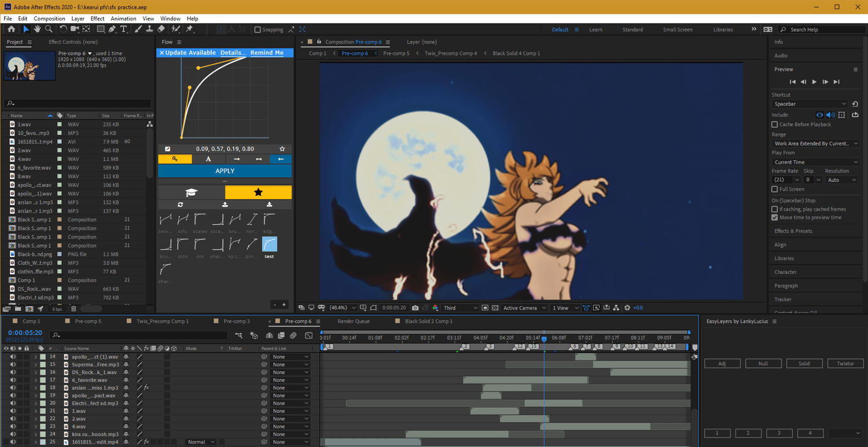868x447 pixels.
Task: Toggle transparency grid in viewer
Action: point(495,308)
